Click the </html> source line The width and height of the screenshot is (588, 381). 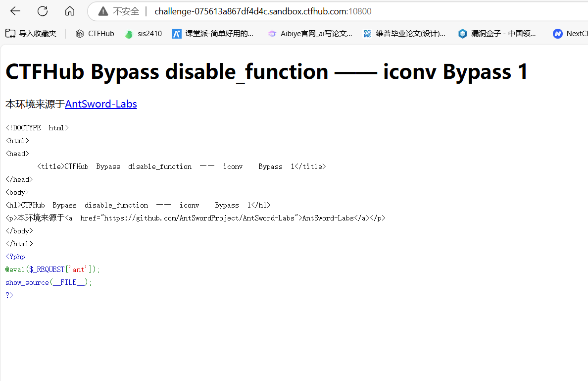(x=19, y=244)
